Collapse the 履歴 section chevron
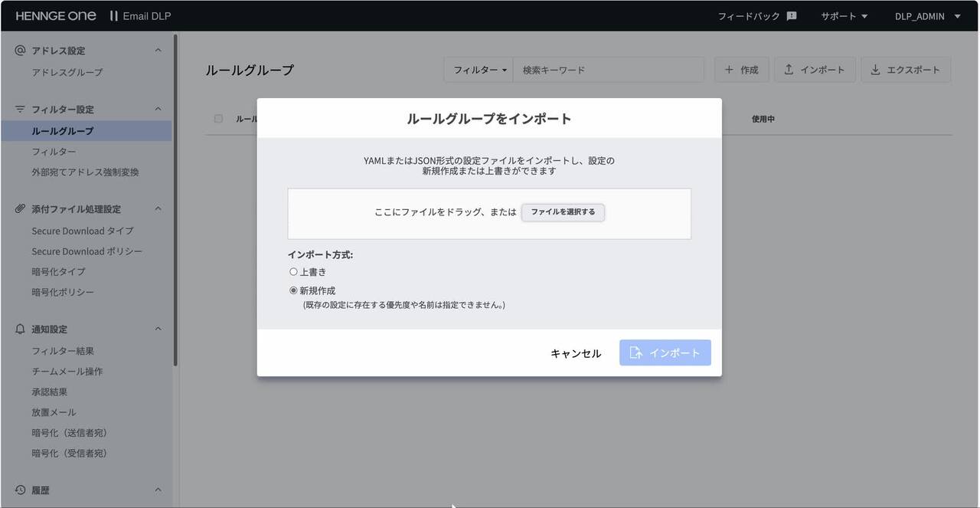The width and height of the screenshot is (980, 508). click(x=158, y=490)
